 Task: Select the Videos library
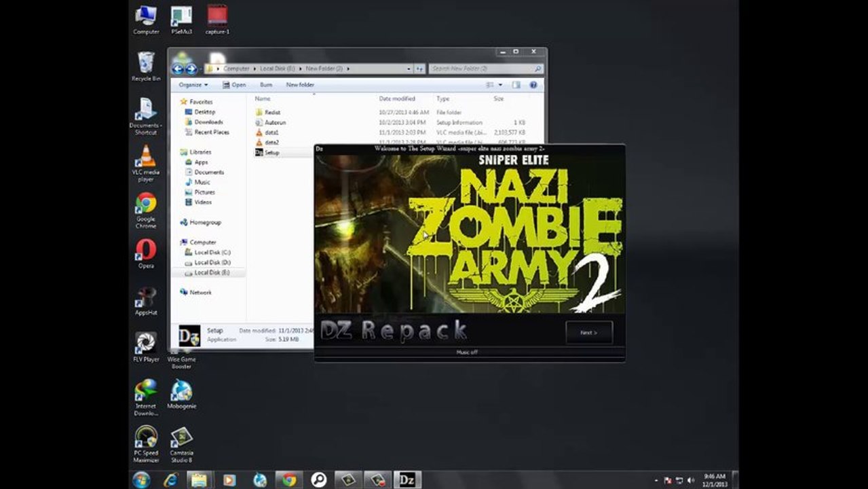pos(203,202)
